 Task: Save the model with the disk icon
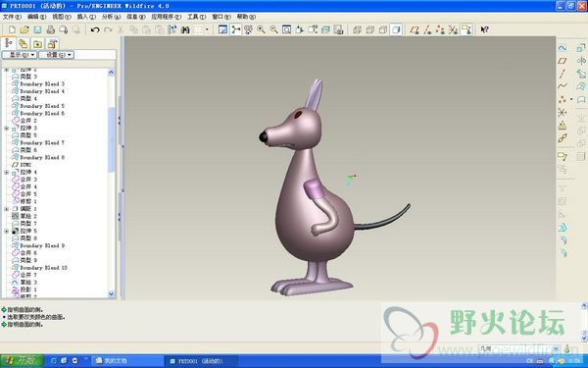(x=37, y=29)
